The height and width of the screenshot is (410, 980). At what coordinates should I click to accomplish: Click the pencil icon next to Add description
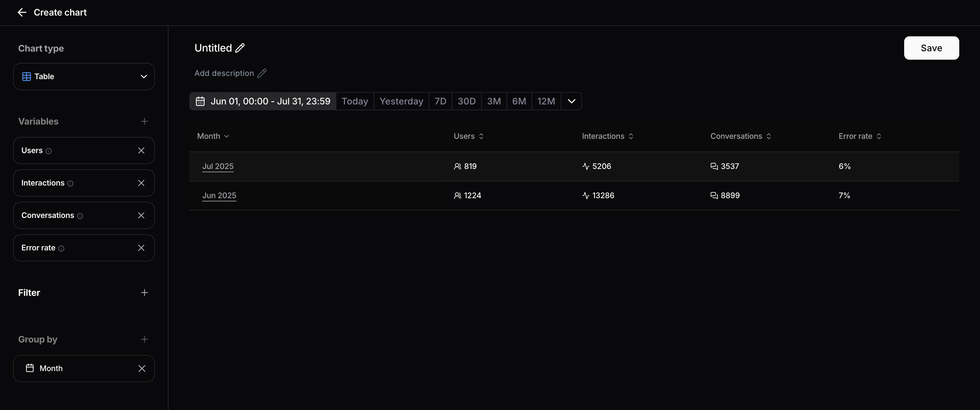262,73
